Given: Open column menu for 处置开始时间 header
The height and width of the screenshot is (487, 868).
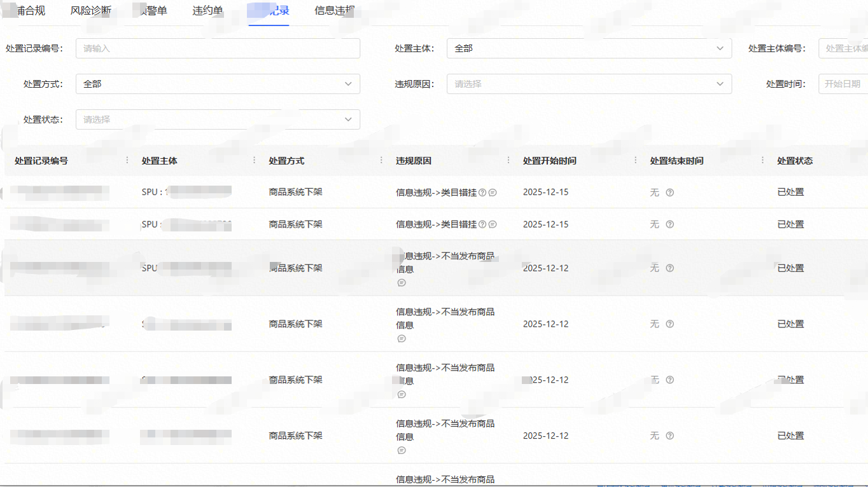Looking at the screenshot, I should [x=635, y=160].
